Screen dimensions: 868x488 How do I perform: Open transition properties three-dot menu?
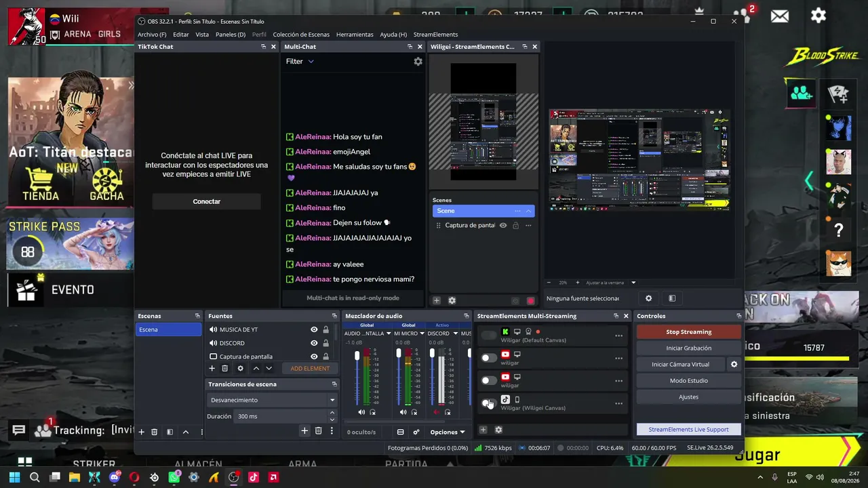click(x=332, y=431)
